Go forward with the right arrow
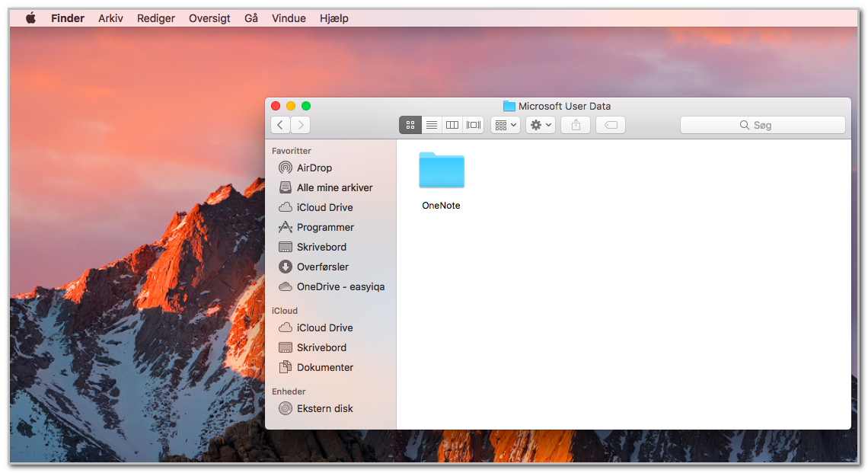Viewport: 868px width, 473px height. click(x=301, y=125)
